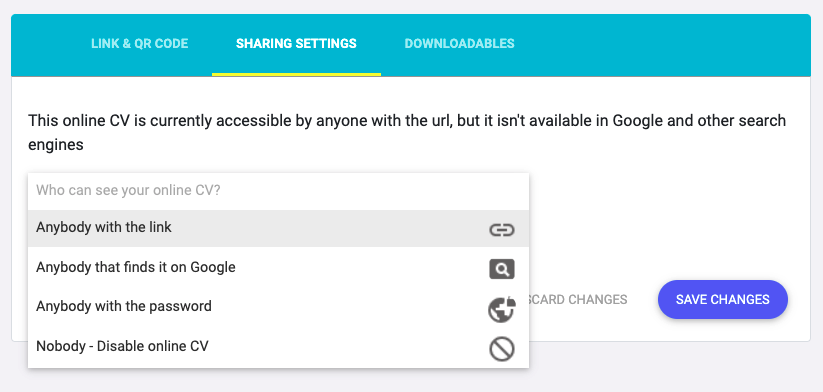Switch to the Sharing Settings tab
Image resolution: width=823 pixels, height=392 pixels.
pyautogui.click(x=296, y=44)
